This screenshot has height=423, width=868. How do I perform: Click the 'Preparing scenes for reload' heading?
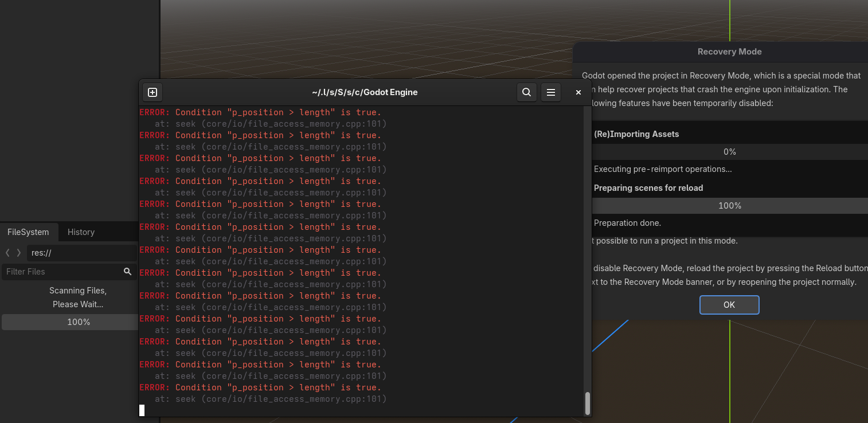pos(648,188)
